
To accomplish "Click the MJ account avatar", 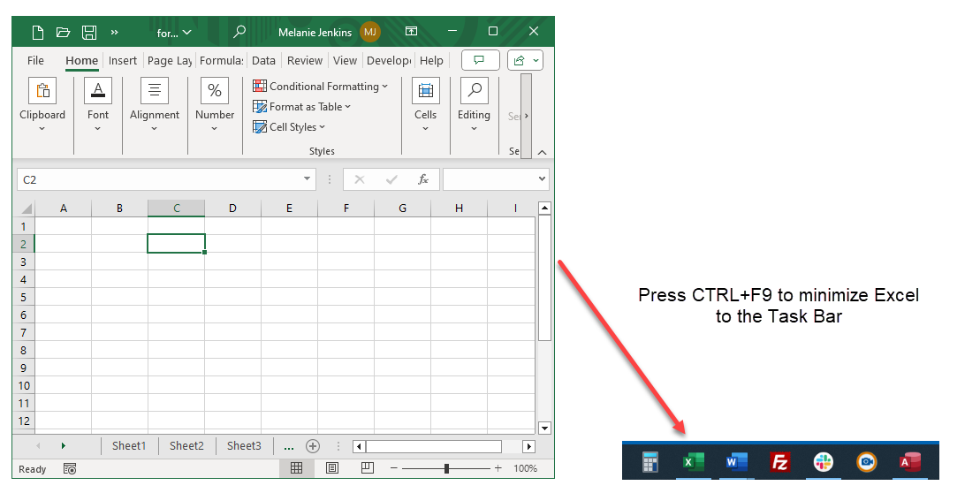I will pos(370,32).
